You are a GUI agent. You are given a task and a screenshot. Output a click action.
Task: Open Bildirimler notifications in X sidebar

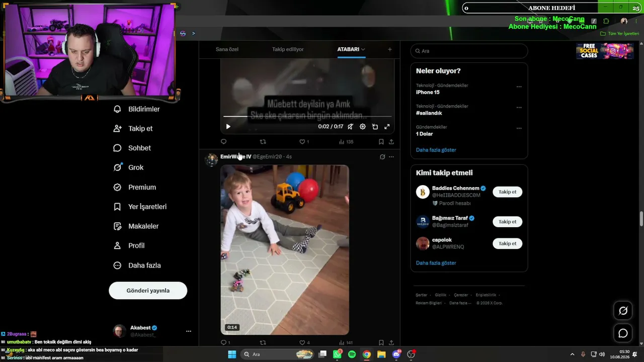tap(136, 109)
